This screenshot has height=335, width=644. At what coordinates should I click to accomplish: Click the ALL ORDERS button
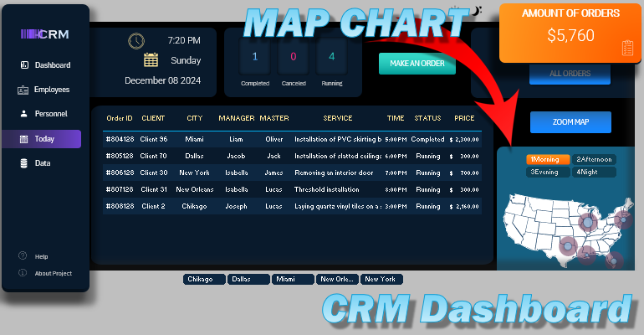click(570, 74)
